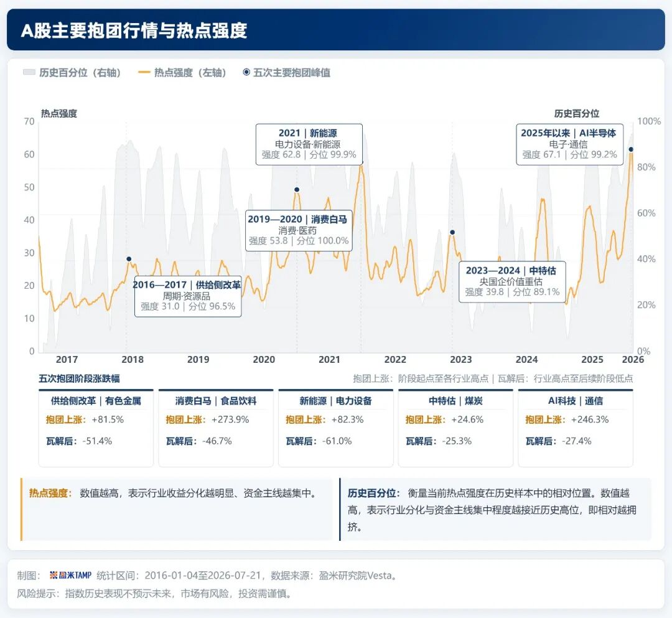Select the AI科技｜通信 card title
This screenshot has width=672, height=618.
click(576, 401)
